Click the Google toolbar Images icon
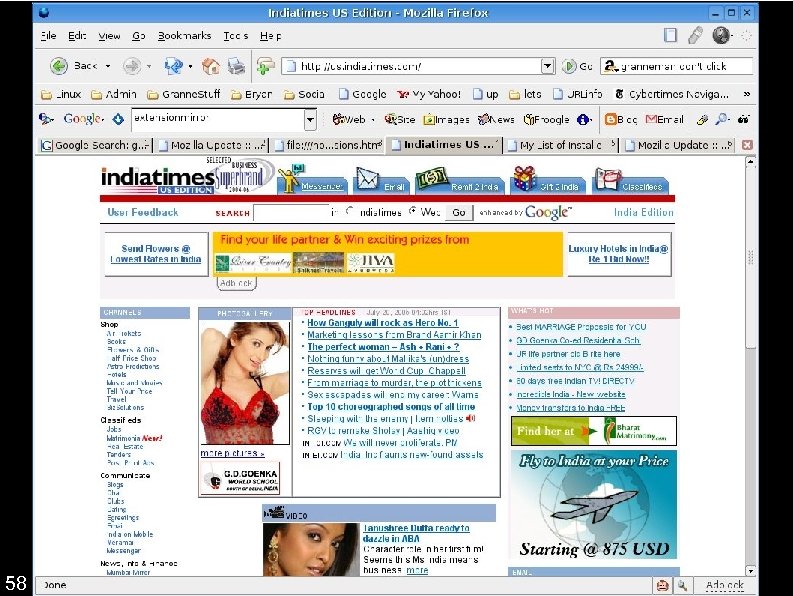Image resolution: width=793 pixels, height=596 pixels. pos(429,119)
